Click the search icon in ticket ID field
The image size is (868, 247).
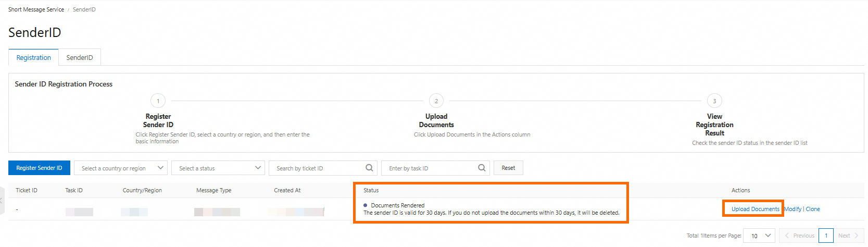(369, 168)
